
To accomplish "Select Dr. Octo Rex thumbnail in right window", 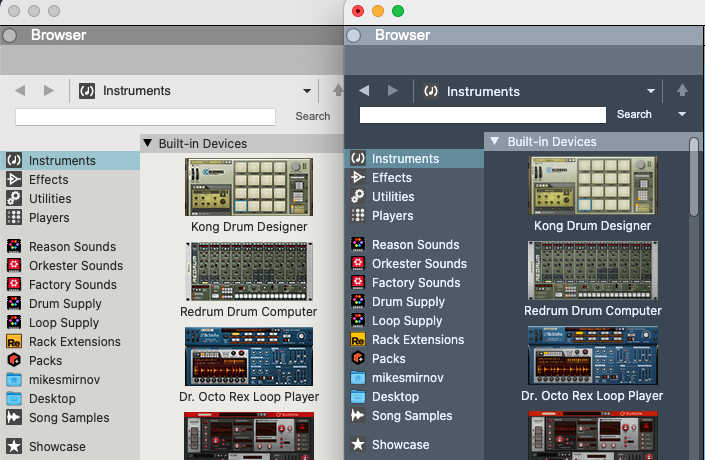I will coord(593,355).
